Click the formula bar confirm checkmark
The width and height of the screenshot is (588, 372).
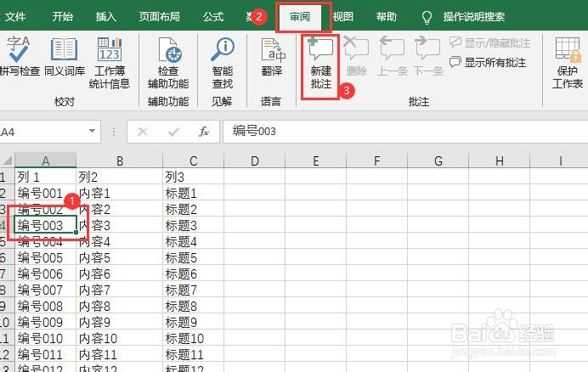[x=173, y=132]
